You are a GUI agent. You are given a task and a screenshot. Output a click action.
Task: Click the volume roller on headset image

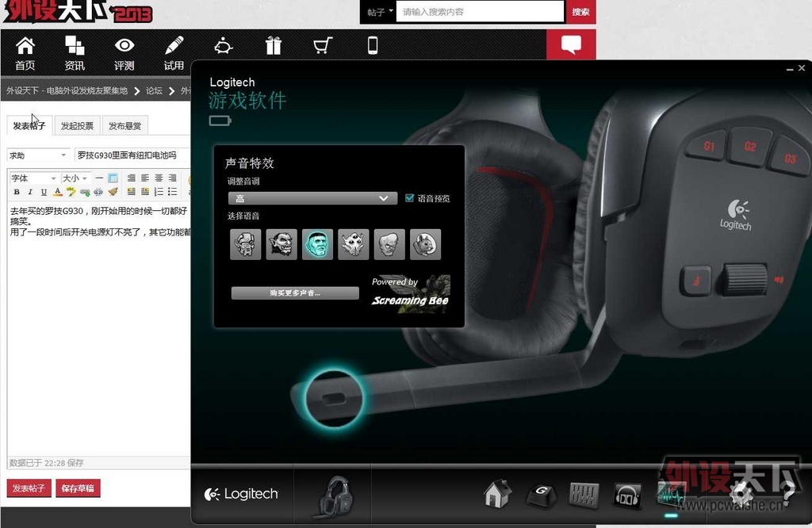(745, 279)
